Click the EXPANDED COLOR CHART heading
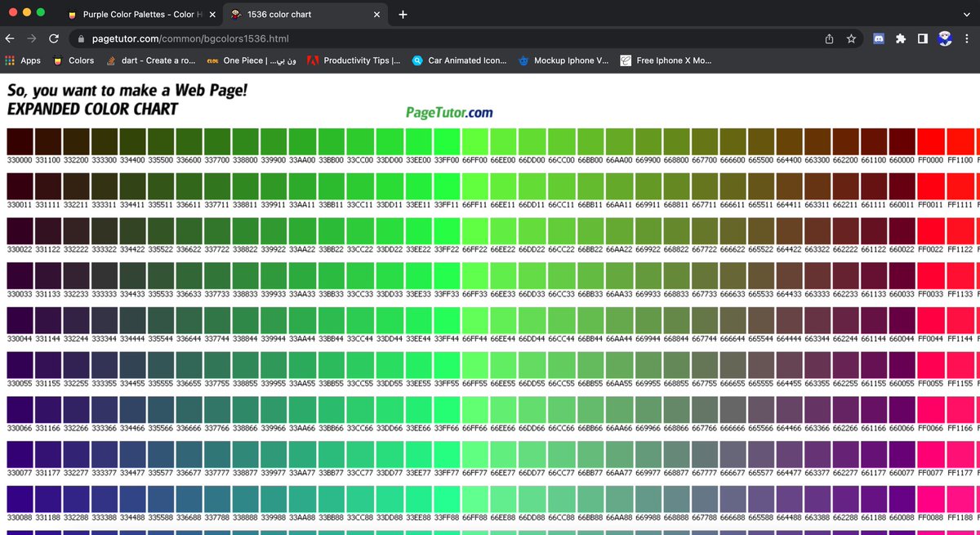 point(92,109)
